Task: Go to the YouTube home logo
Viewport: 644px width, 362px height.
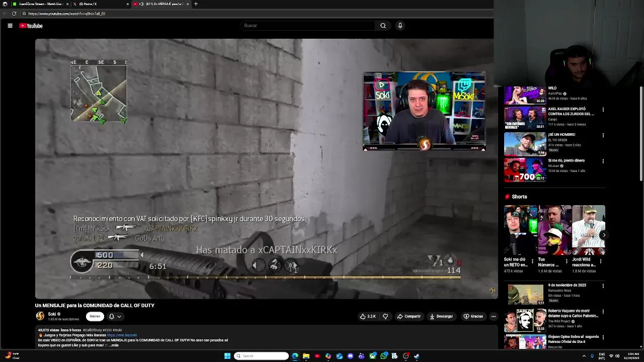Action: [x=31, y=26]
